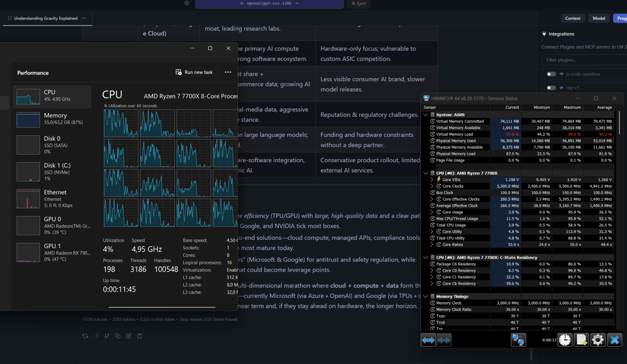Image resolution: width=627 pixels, height=364 pixels.
Task: Click Current column header in HWiNFO
Action: click(x=506, y=108)
